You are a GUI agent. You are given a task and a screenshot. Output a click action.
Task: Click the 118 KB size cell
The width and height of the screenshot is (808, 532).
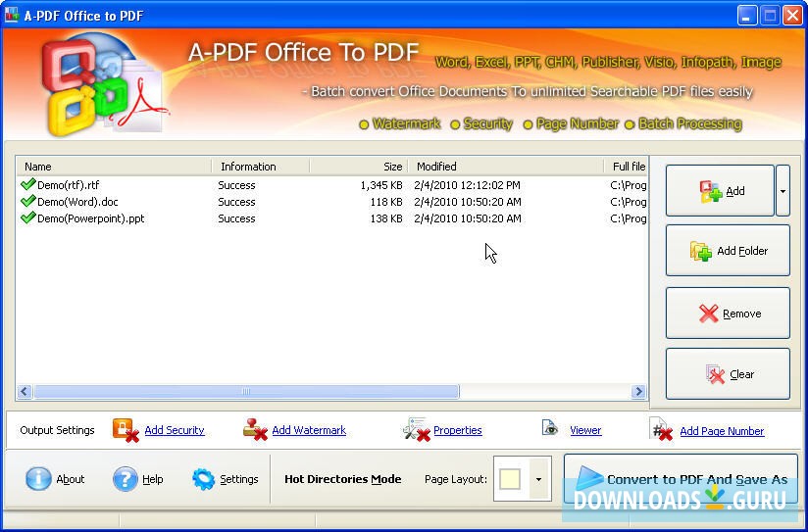(x=386, y=202)
